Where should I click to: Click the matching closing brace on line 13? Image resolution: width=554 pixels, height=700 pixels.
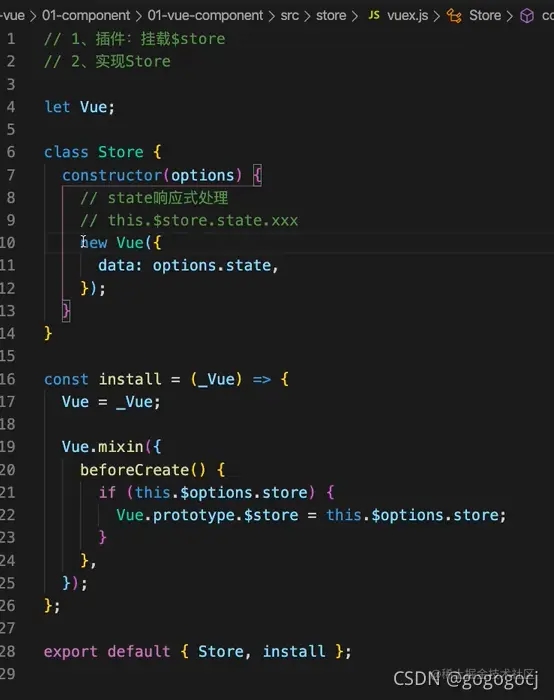click(66, 311)
